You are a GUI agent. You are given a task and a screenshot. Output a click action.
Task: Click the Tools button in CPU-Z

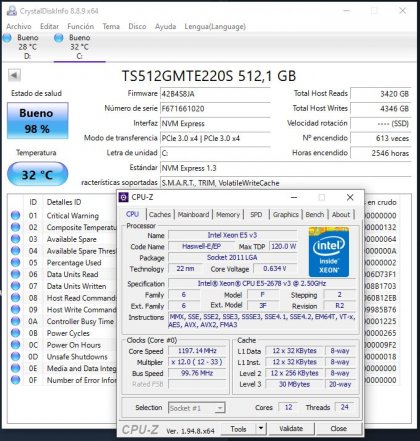pyautogui.click(x=239, y=429)
